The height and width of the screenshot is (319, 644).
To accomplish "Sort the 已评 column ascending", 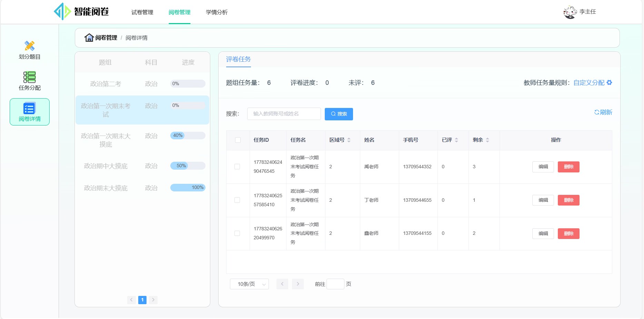I will (x=457, y=138).
